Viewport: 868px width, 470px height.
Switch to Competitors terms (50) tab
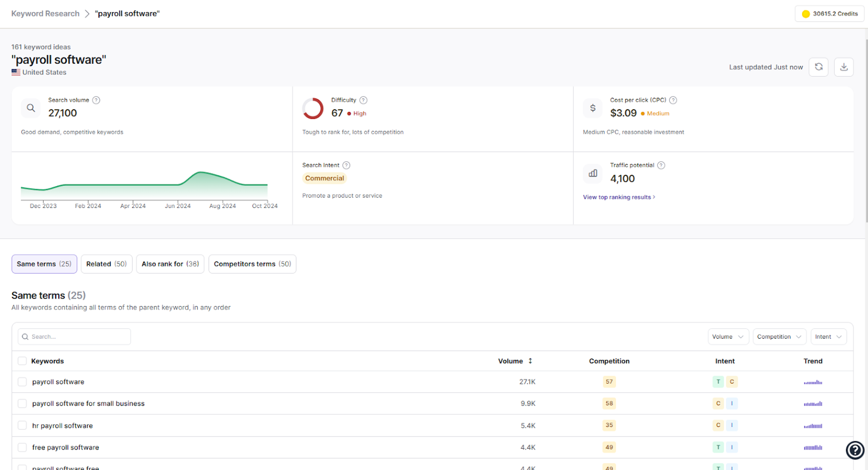tap(252, 264)
